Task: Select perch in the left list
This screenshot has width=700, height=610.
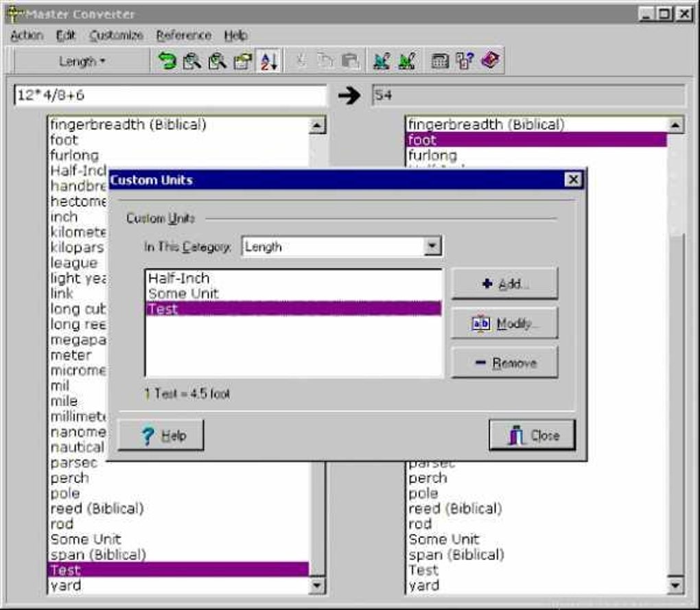Action: [x=178, y=478]
